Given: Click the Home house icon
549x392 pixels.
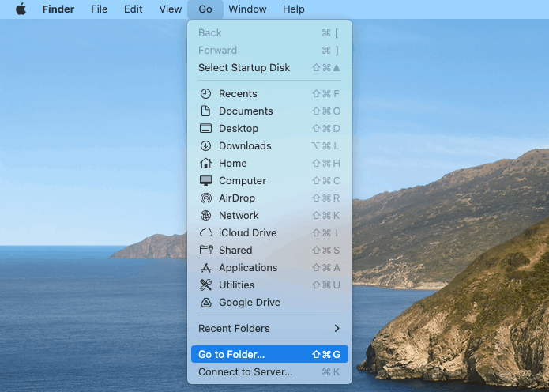Looking at the screenshot, I should pyautogui.click(x=205, y=164).
